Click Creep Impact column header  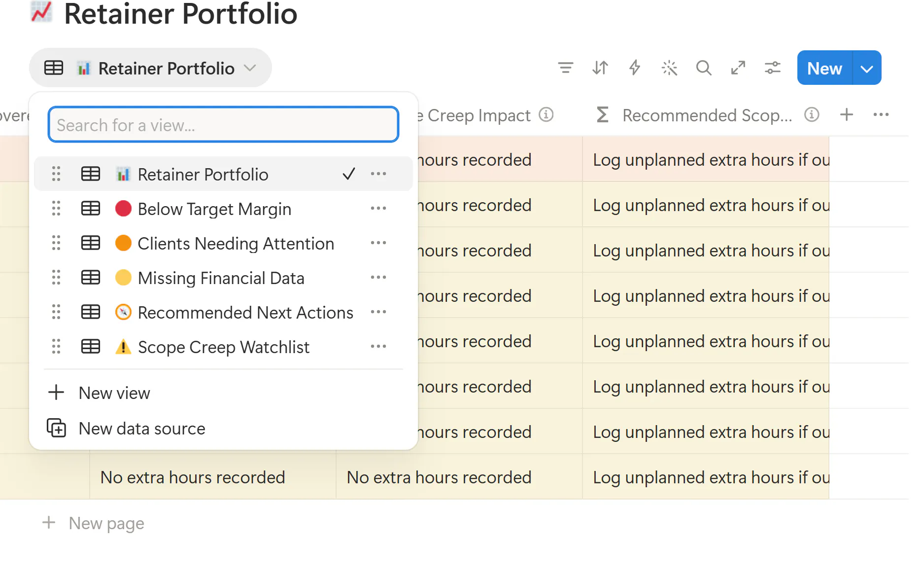tap(478, 115)
